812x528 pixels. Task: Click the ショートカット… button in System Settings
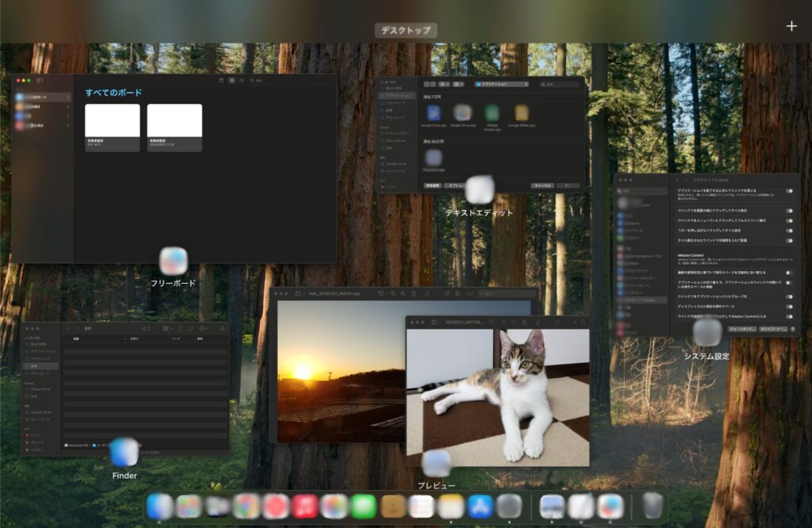(x=742, y=329)
